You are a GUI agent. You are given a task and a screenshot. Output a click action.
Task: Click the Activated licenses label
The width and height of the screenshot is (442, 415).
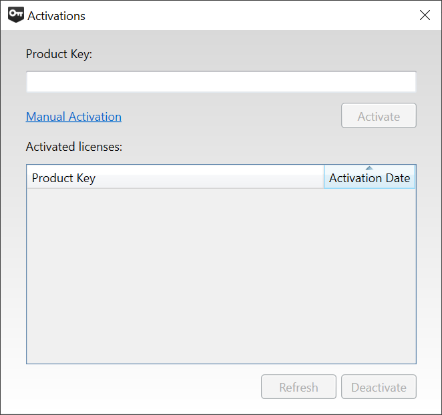coord(74,147)
